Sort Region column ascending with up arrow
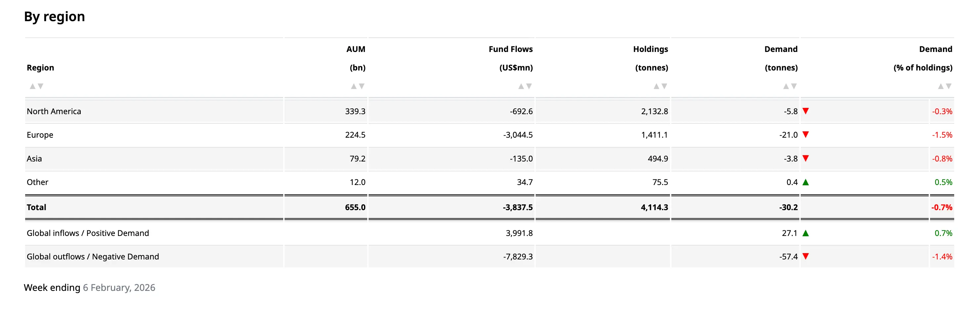This screenshot has height=319, width=980. tap(33, 86)
